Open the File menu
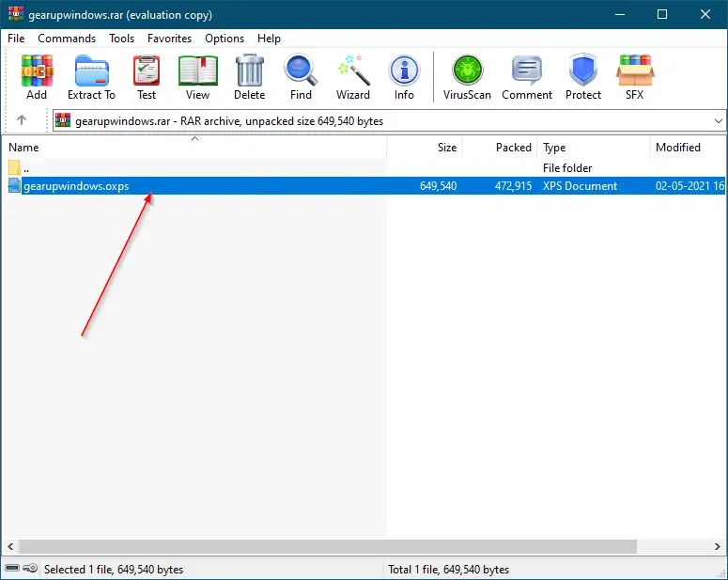Screen dimensions: 728x580 pyautogui.click(x=16, y=39)
